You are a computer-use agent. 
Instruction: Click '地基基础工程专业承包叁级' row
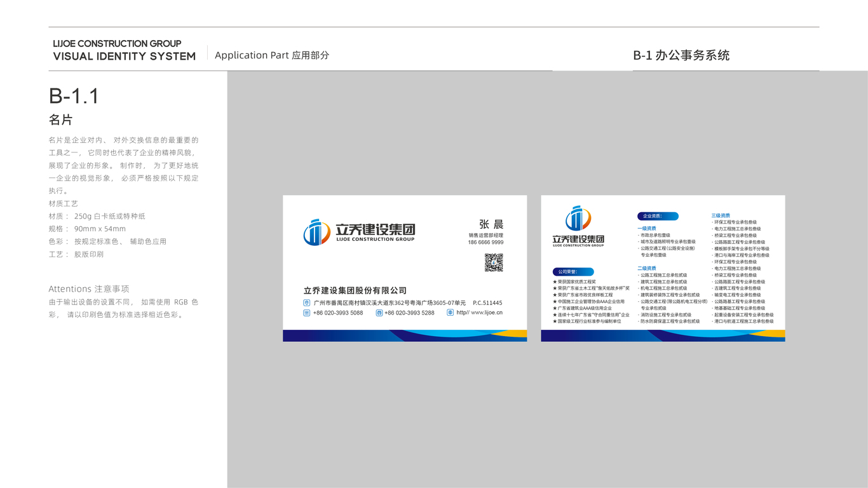tap(738, 308)
